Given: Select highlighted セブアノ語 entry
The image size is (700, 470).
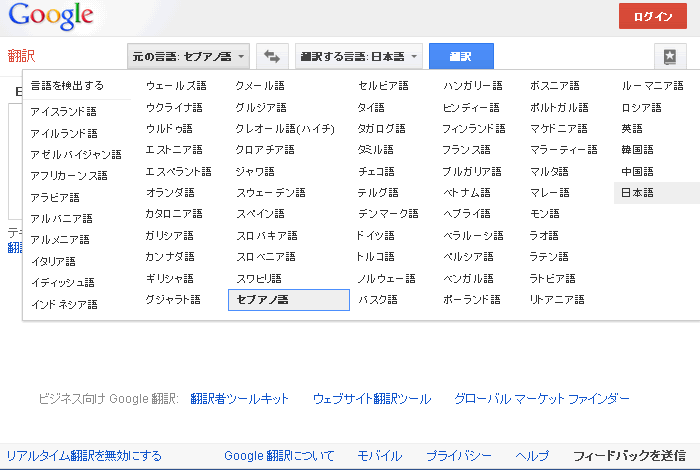Looking at the screenshot, I should tap(289, 299).
